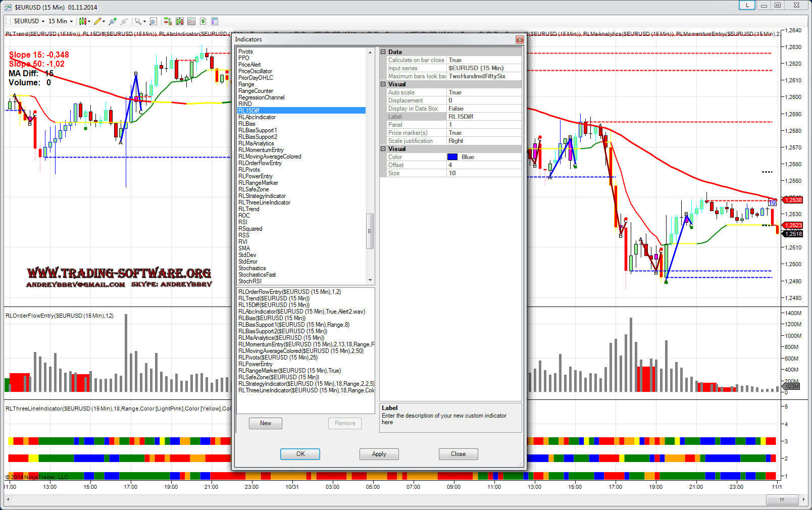Open the data series candlestick icon

[x=179, y=21]
